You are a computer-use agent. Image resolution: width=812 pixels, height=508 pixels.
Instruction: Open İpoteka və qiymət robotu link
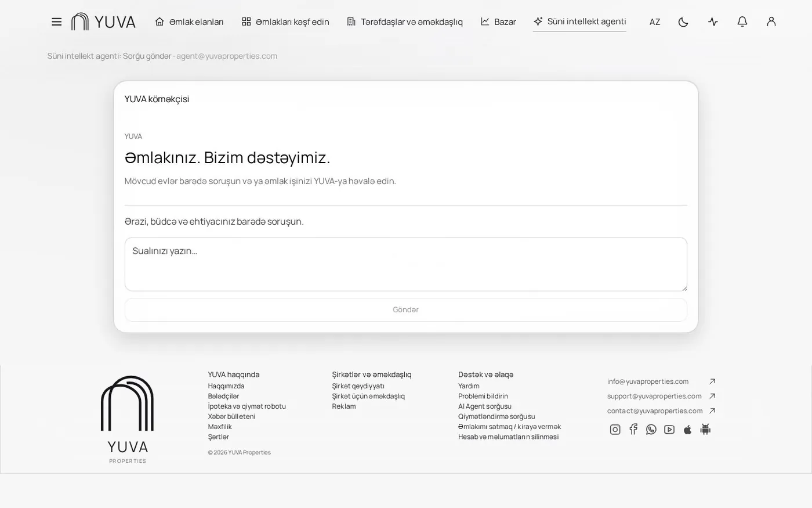(247, 406)
